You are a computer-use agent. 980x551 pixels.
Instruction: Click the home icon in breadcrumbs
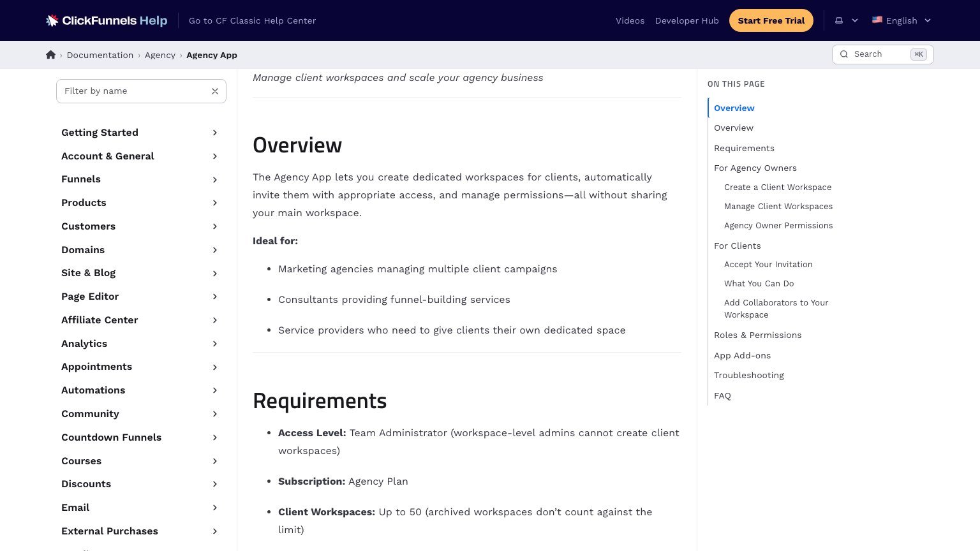[51, 55]
